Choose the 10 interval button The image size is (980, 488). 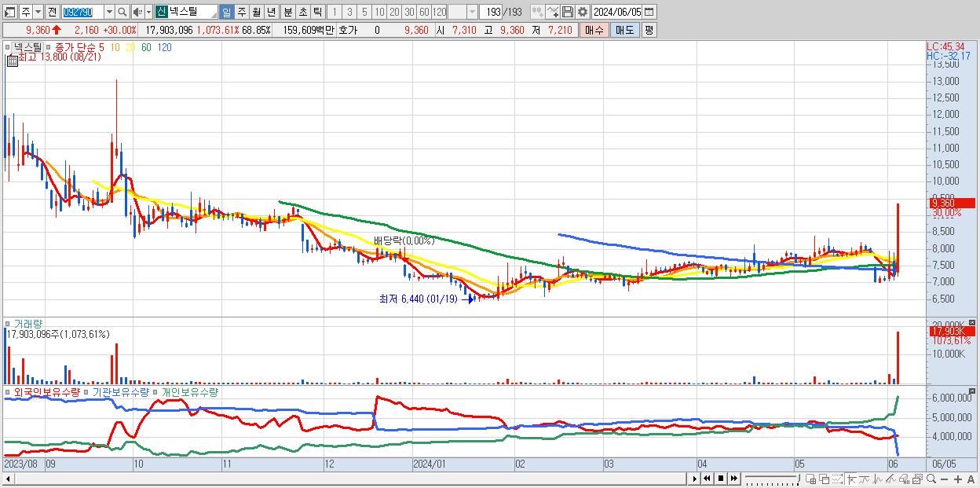coord(379,12)
